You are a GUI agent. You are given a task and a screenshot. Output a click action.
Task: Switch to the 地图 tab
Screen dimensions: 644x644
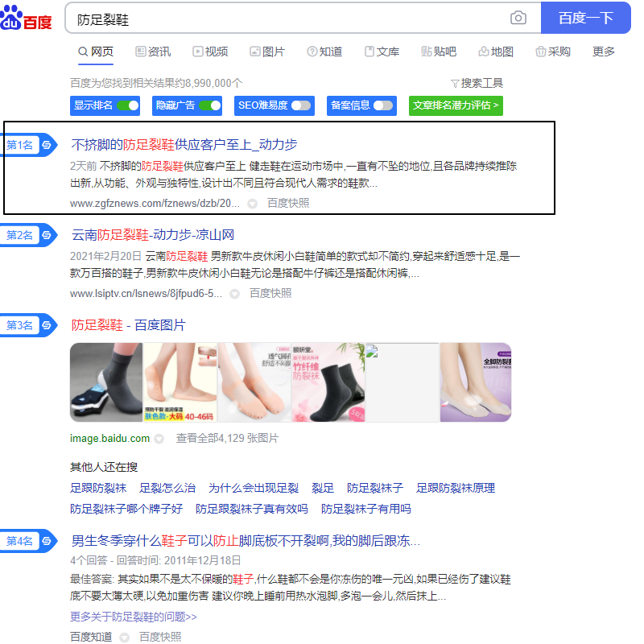click(x=496, y=52)
